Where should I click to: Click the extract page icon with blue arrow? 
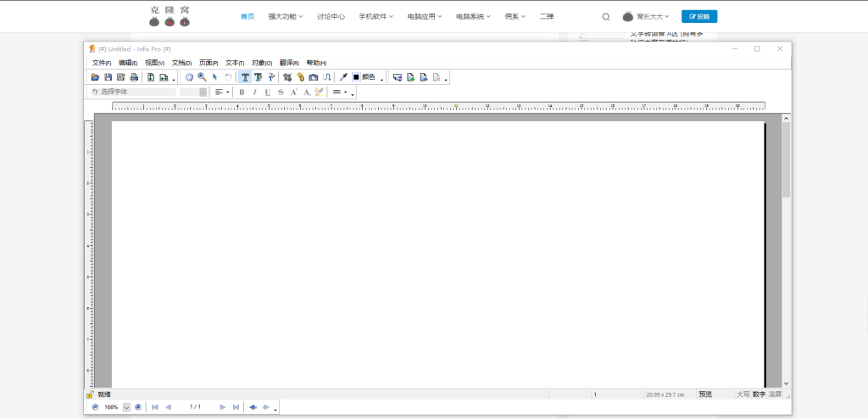424,77
